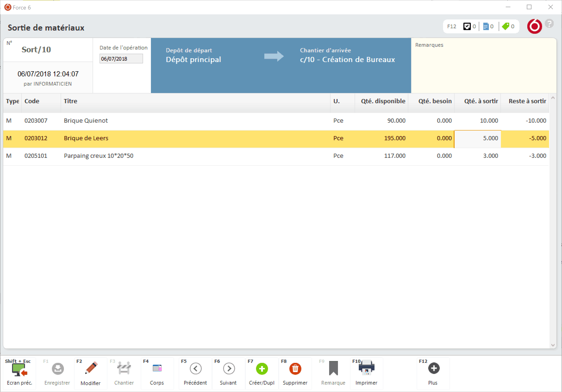562x392 pixels.
Task: Click remaining value -10.000
Action: click(x=536, y=121)
